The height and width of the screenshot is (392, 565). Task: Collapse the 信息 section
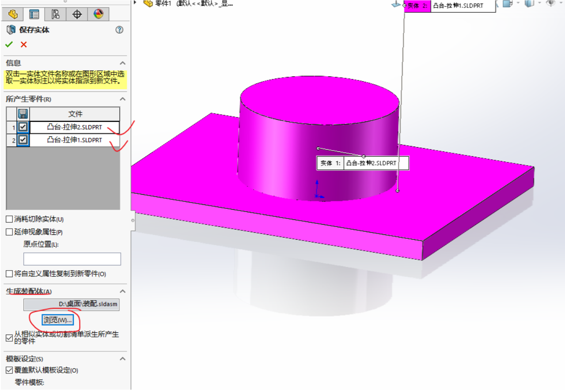click(x=123, y=63)
